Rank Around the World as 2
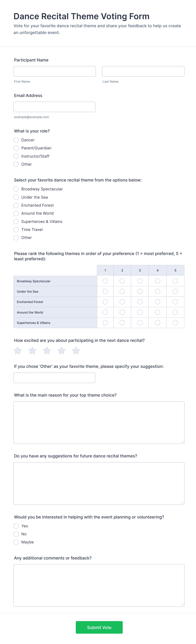 coord(122,312)
